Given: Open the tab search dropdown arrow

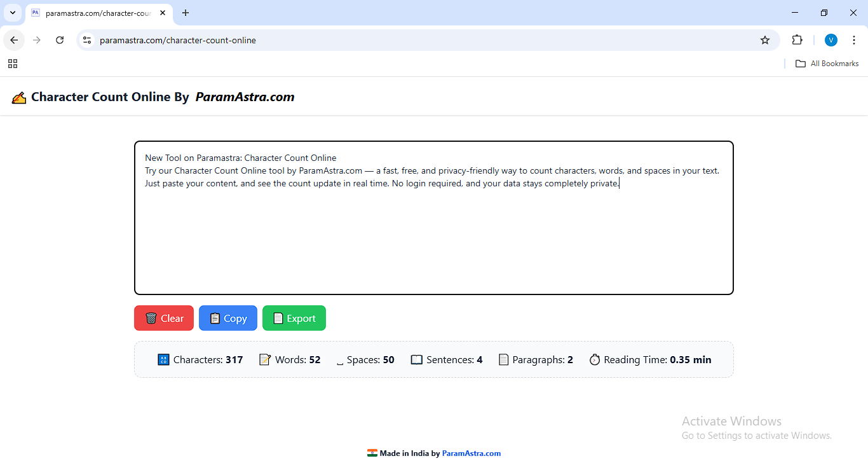Looking at the screenshot, I should tap(12, 13).
